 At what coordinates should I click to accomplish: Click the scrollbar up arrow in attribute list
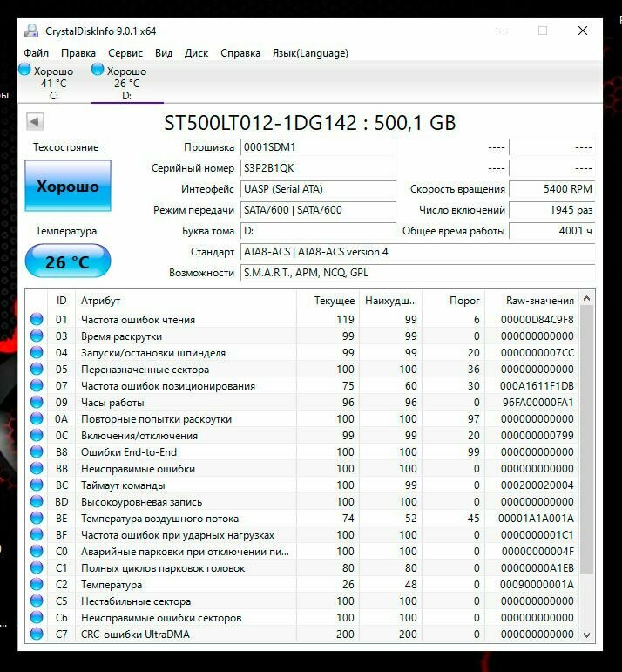click(x=587, y=298)
